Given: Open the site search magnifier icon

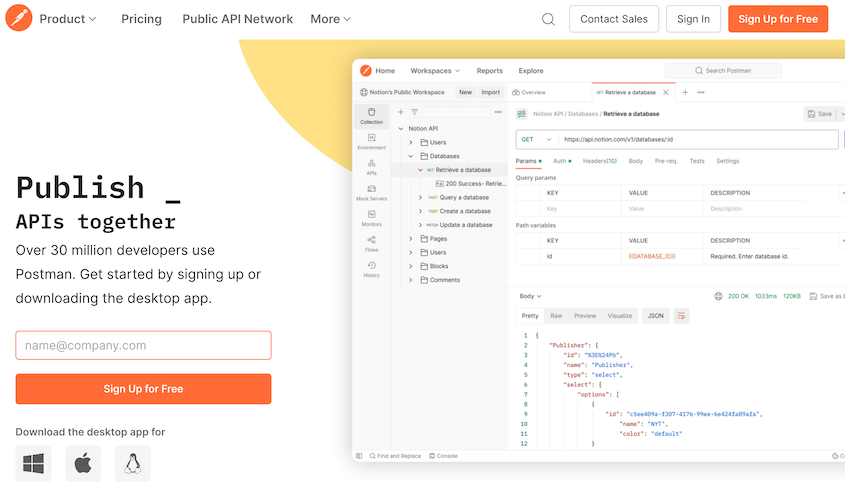Looking at the screenshot, I should point(548,19).
